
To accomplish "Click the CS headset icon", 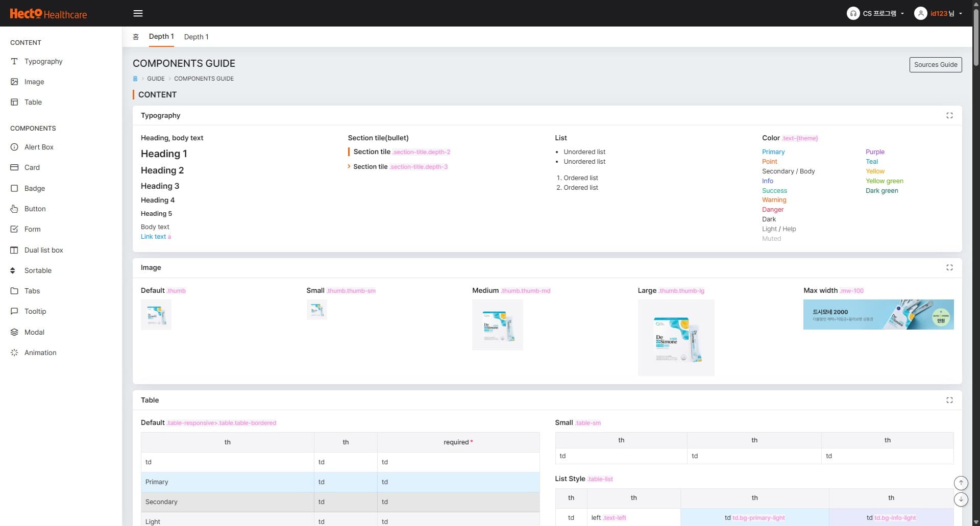I will coord(853,14).
